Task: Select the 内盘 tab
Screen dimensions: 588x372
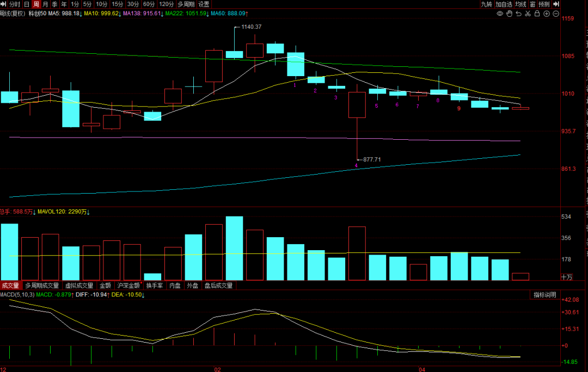Action: point(175,286)
